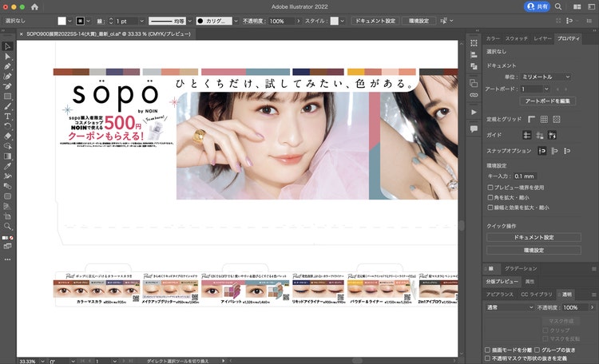Click the fill color swatch in control bar
Viewport: 599px width, 364px height.
61,21
